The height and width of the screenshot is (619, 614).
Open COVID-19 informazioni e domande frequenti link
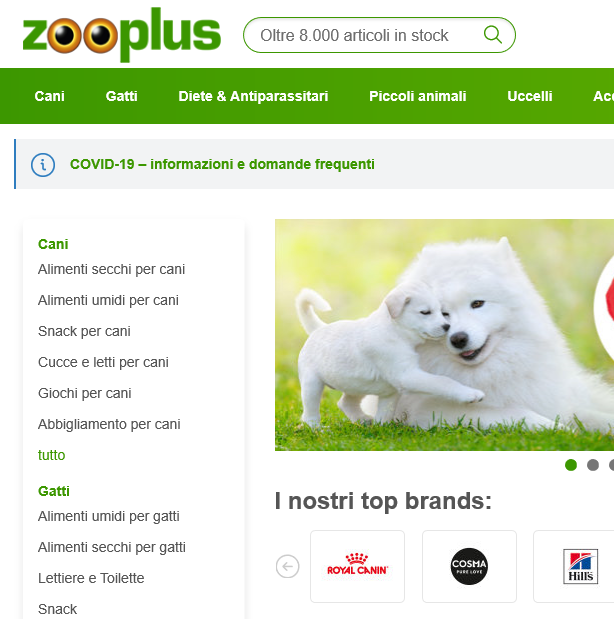[222, 164]
